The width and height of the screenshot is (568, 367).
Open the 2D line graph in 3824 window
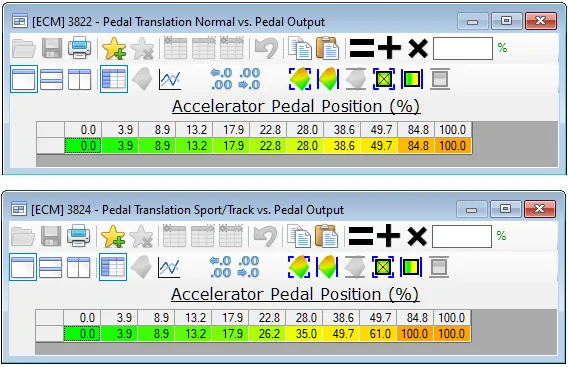pyautogui.click(x=168, y=267)
